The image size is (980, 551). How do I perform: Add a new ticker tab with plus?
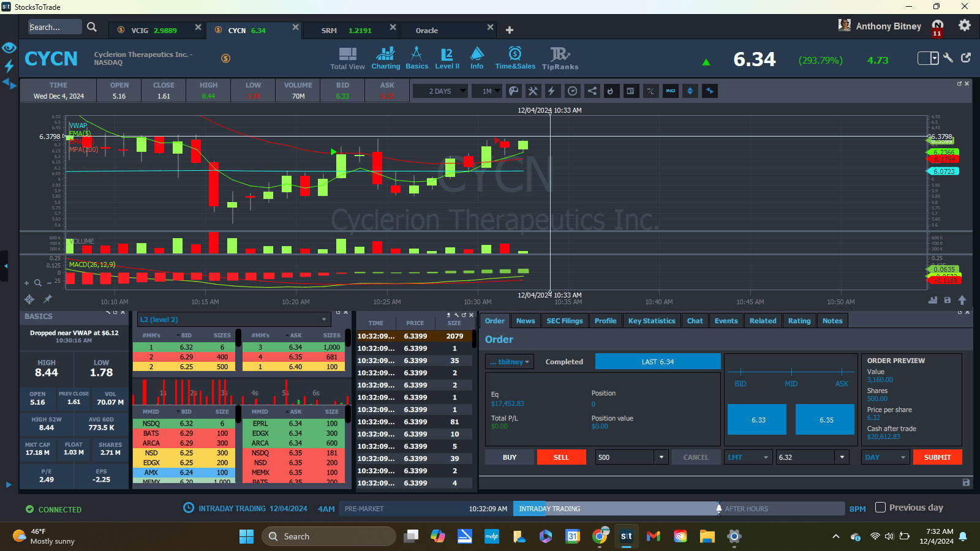510,30
